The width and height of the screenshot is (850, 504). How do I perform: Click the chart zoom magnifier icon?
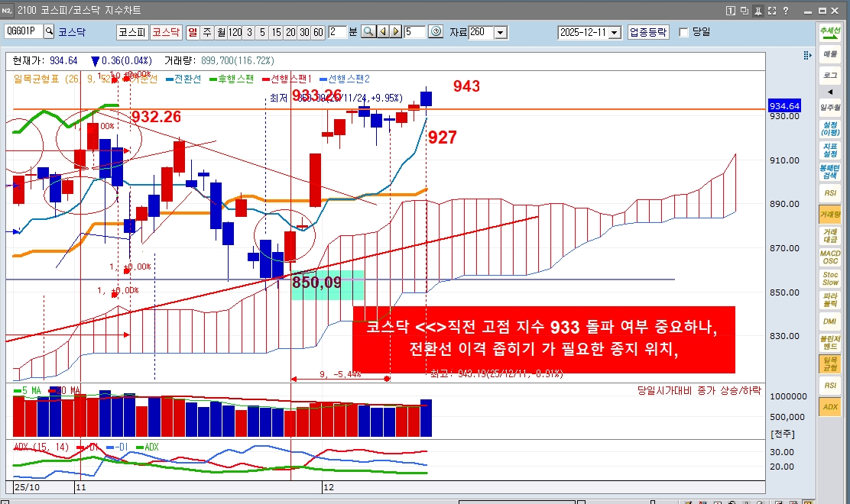coord(368,32)
